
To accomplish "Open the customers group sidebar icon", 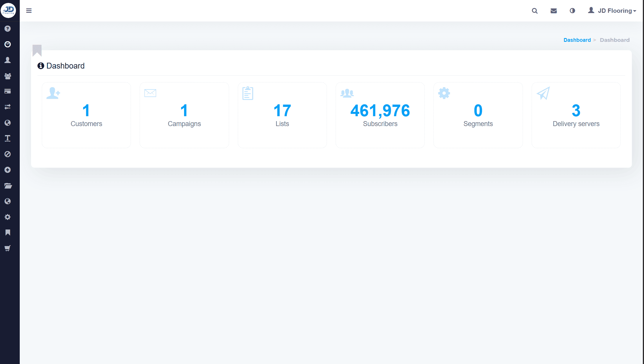I will pyautogui.click(x=8, y=76).
